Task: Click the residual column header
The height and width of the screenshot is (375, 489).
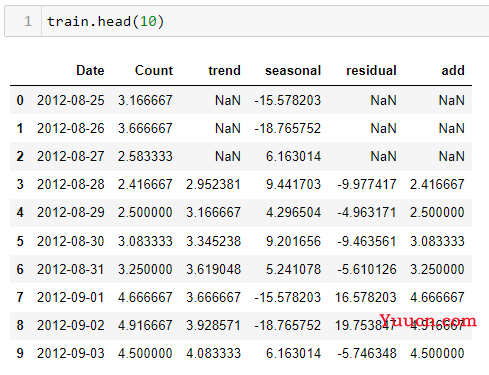Action: tap(371, 70)
